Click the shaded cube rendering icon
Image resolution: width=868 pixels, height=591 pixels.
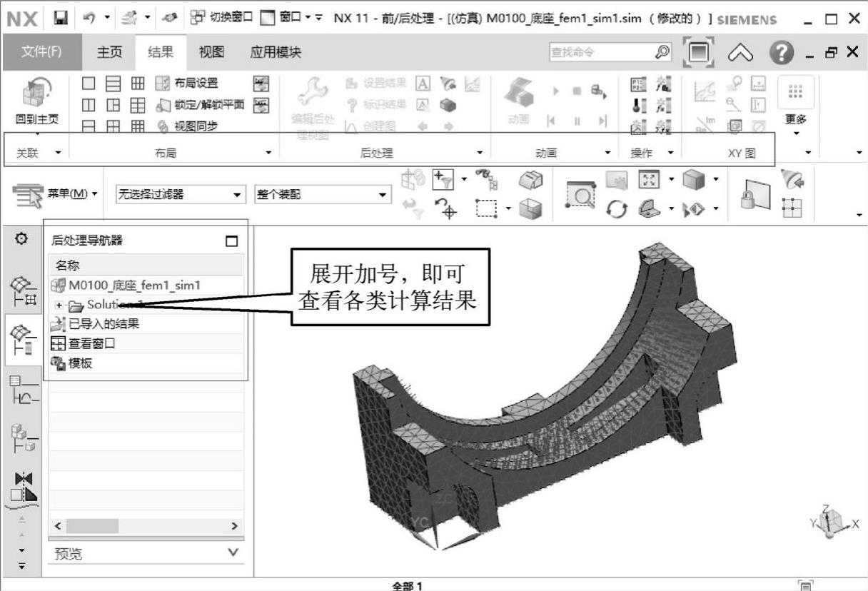pos(693,179)
